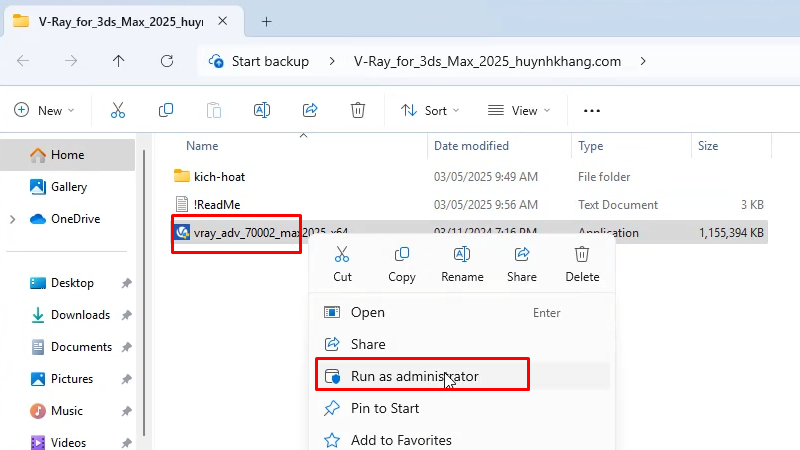This screenshot has width=800, height=450.
Task: Refresh the folder view
Action: 167,61
